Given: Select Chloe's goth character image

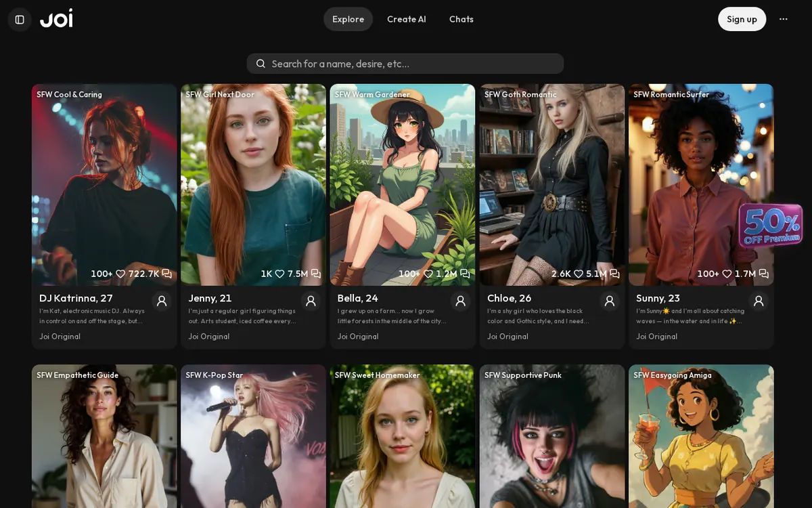Looking at the screenshot, I should tap(552, 184).
